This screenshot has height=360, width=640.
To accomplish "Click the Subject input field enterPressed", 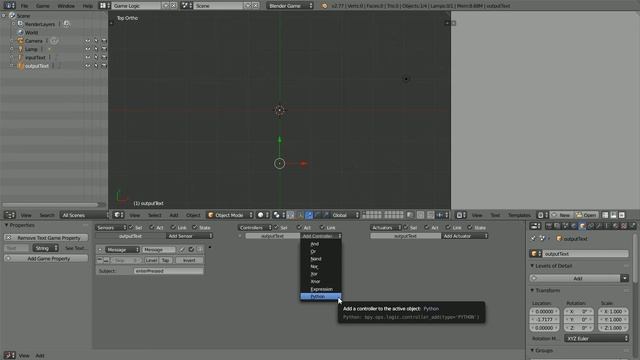I will [x=169, y=271].
